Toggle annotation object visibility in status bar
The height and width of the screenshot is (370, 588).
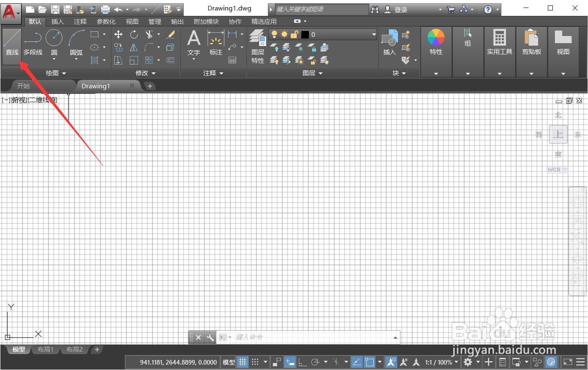pos(391,362)
